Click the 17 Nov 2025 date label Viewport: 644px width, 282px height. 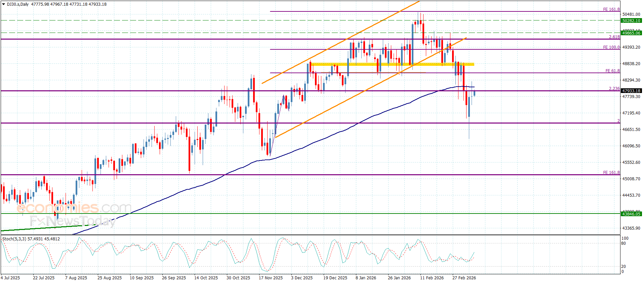coord(271,278)
